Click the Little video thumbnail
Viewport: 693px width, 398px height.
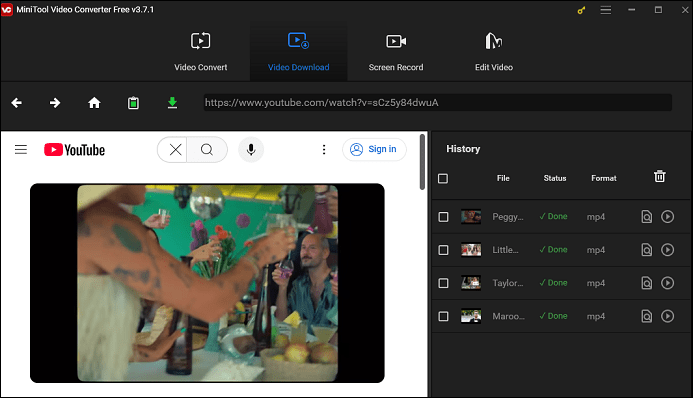point(471,250)
